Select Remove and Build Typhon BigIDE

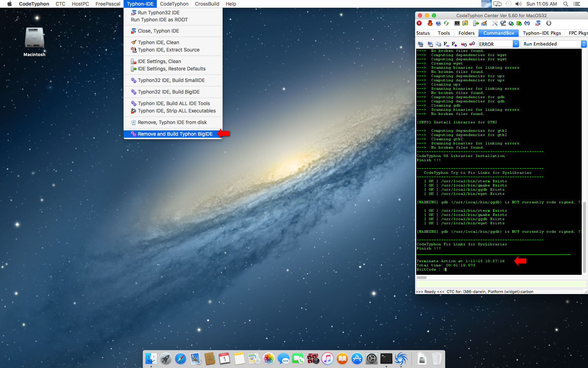(x=173, y=134)
